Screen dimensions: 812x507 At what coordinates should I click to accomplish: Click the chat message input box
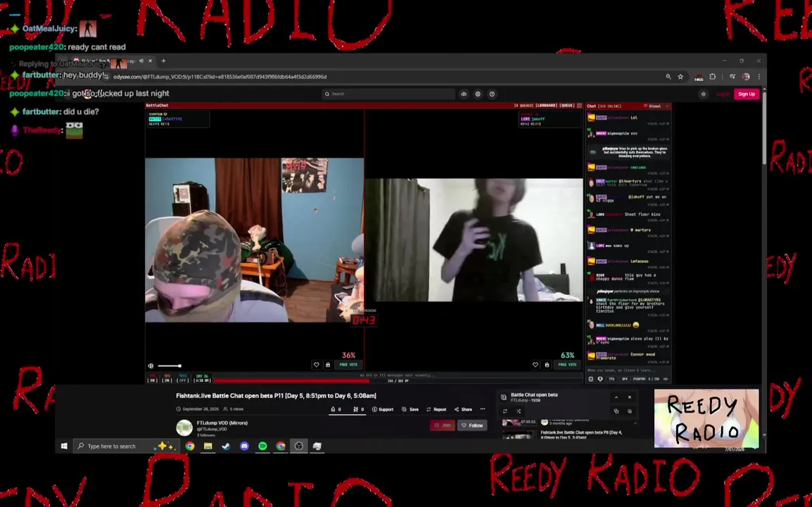click(x=628, y=370)
